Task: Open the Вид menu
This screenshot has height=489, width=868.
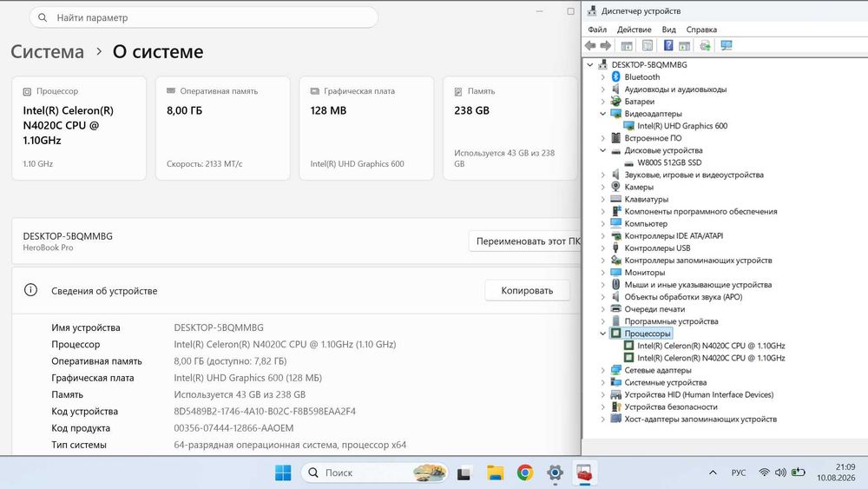Action: point(668,30)
